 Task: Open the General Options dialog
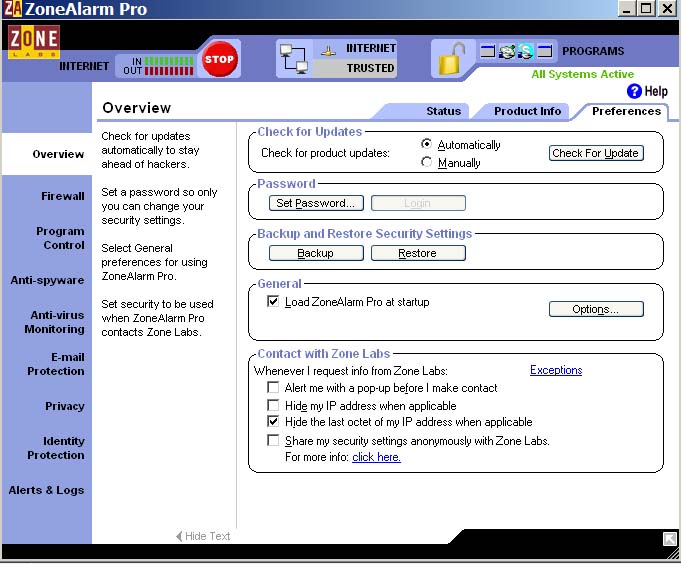point(596,309)
